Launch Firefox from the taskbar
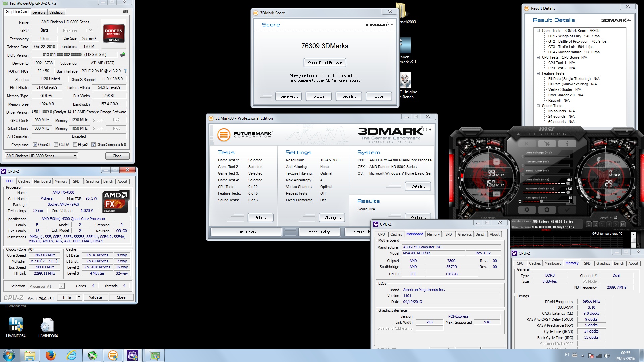 coord(51,355)
